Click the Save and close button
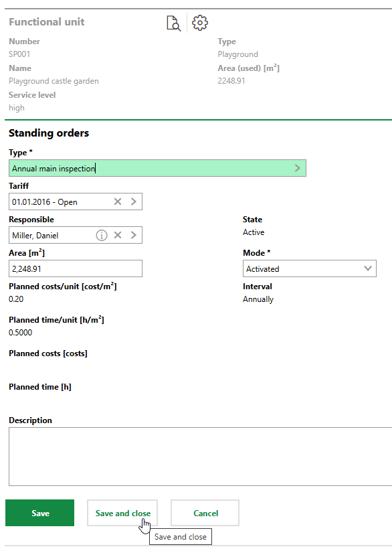This screenshot has height=555, width=392. tap(122, 512)
